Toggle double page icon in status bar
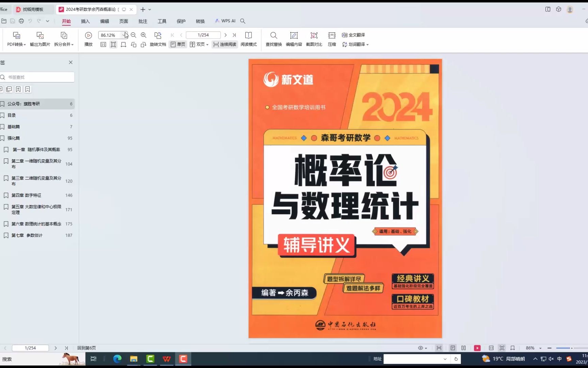This screenshot has width=588, height=368. coord(463,348)
